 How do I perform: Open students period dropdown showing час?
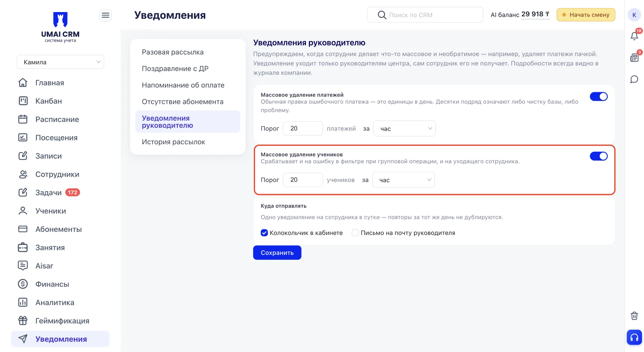point(404,180)
